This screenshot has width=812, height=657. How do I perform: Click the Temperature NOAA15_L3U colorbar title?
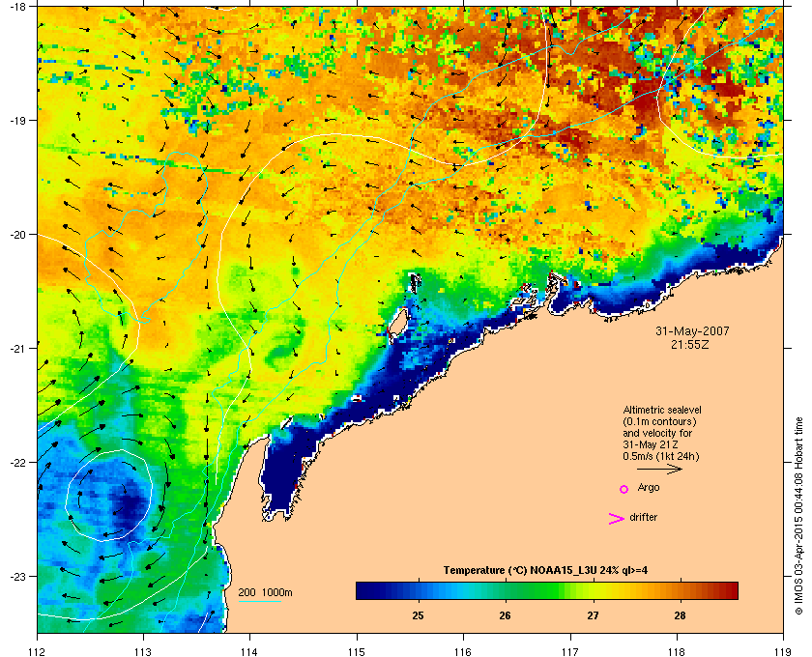click(x=545, y=571)
